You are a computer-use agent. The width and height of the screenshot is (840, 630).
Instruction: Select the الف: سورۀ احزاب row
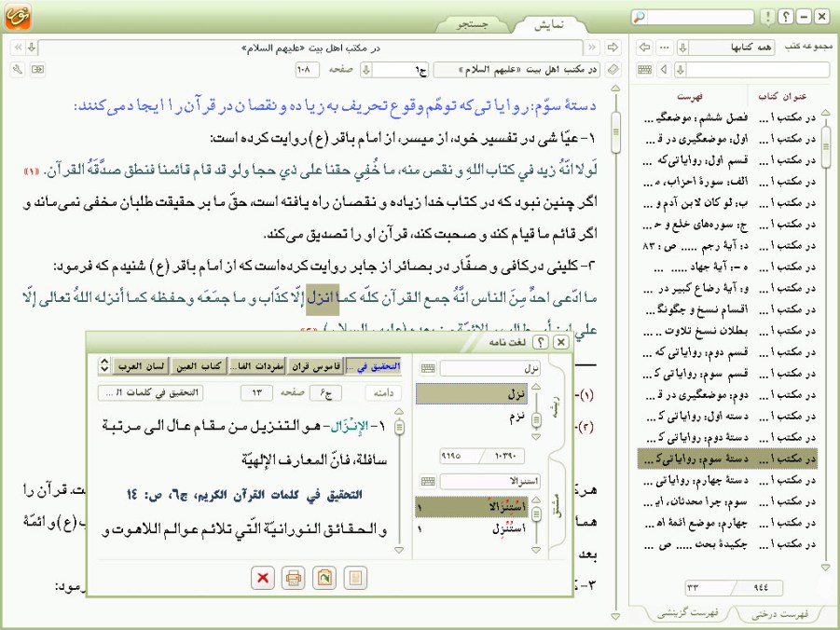point(727,181)
